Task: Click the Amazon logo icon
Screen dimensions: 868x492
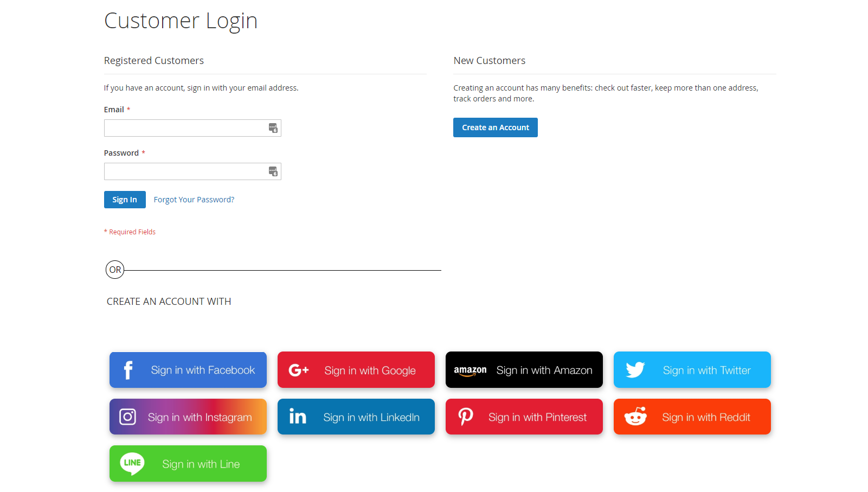Action: point(470,370)
